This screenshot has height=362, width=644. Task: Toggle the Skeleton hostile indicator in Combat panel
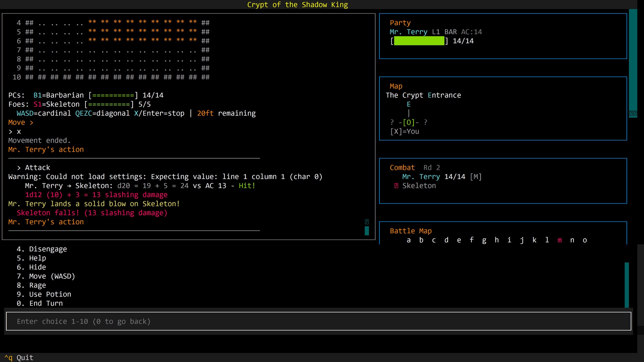[x=396, y=185]
